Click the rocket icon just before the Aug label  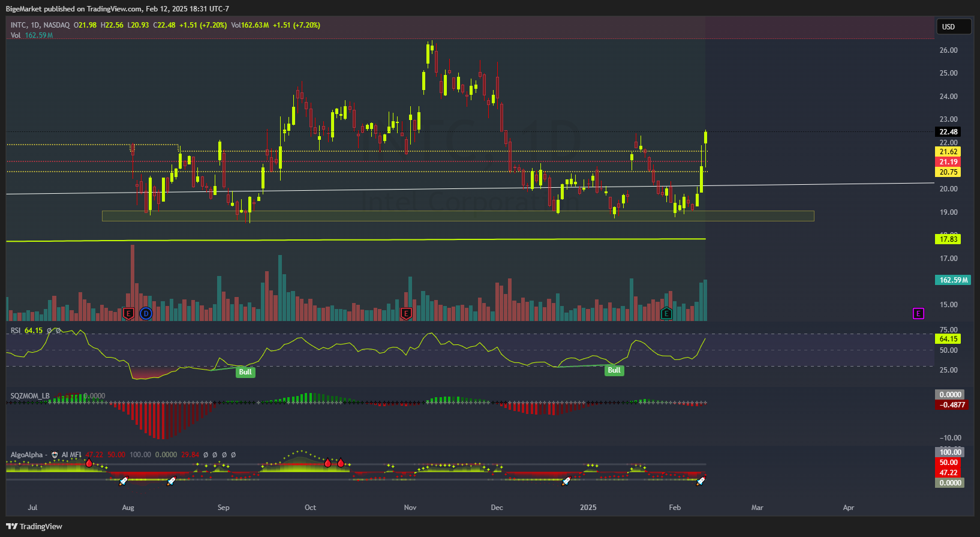pyautogui.click(x=124, y=481)
